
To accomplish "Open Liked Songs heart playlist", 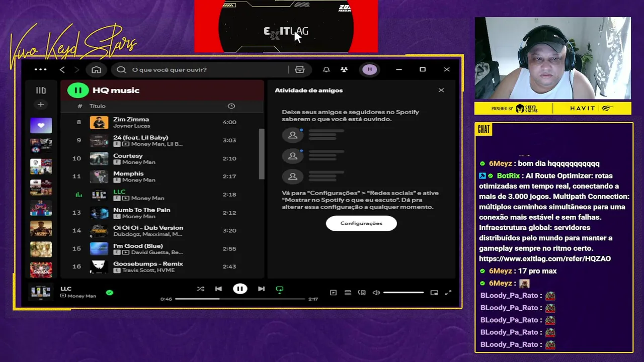I will tap(41, 125).
